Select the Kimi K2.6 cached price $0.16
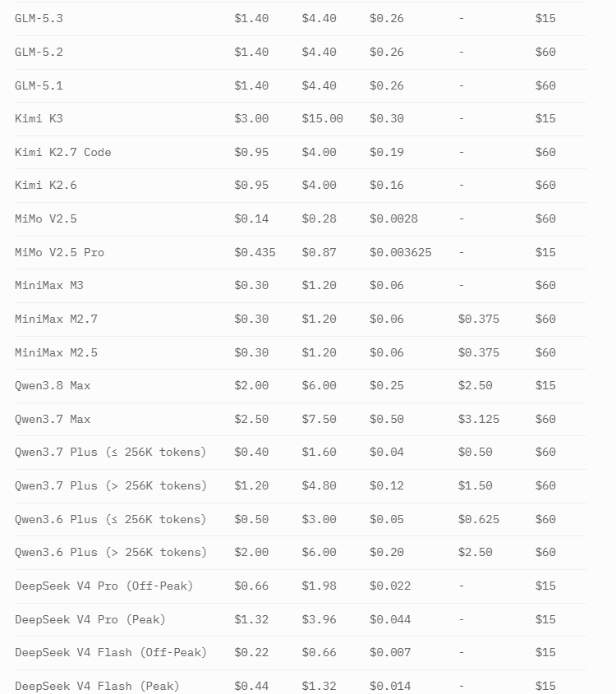 386,185
